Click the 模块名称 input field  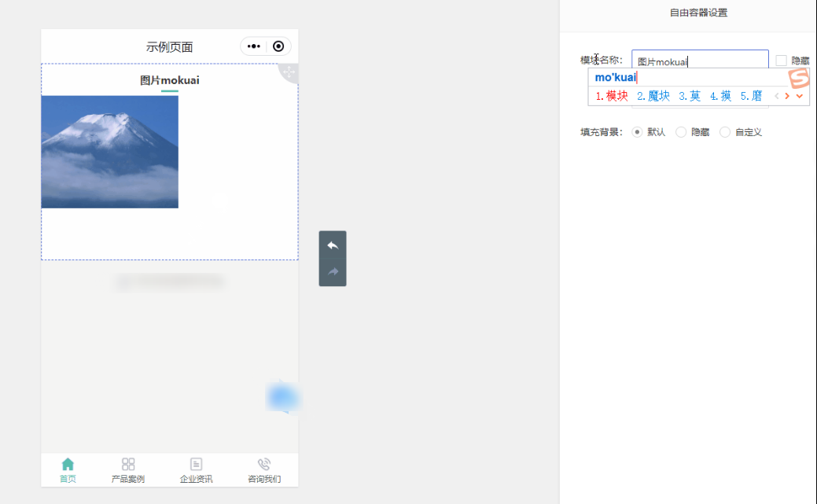click(x=700, y=61)
